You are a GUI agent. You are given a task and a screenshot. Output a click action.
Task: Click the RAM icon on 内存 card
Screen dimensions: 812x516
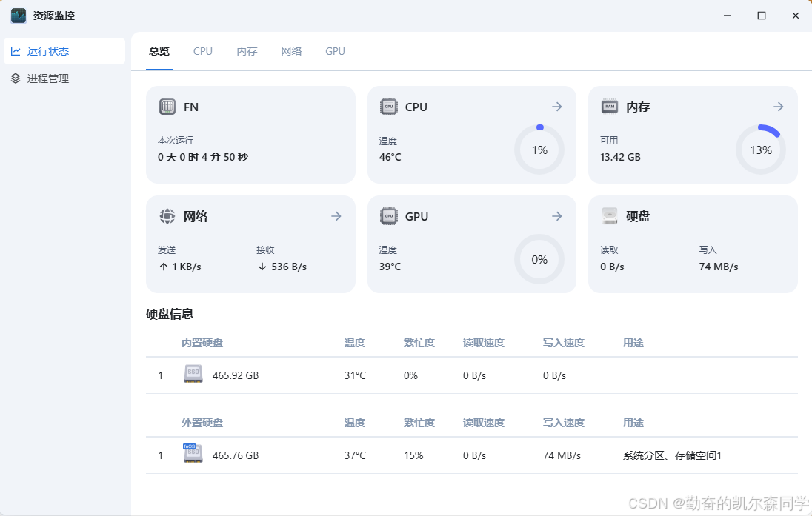click(610, 107)
